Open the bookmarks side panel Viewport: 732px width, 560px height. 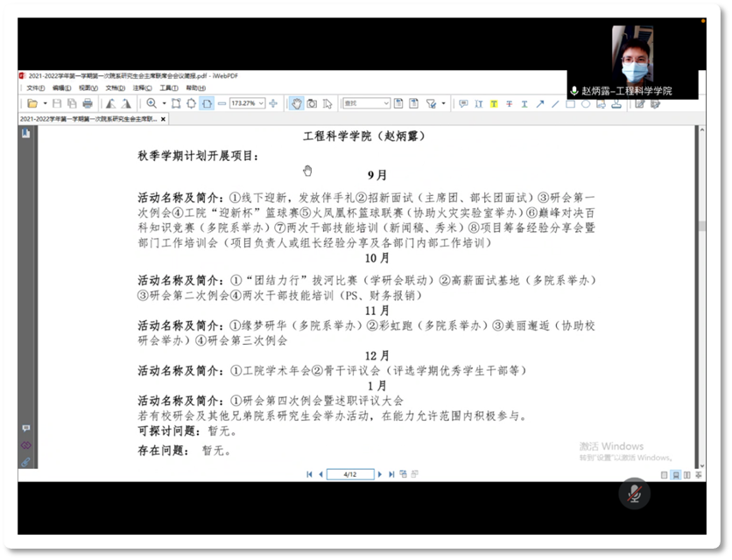click(x=25, y=133)
